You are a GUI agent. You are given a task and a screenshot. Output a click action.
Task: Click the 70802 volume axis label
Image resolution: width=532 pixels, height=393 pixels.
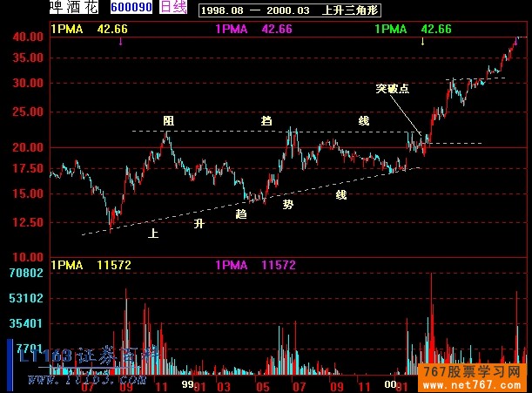pyautogui.click(x=26, y=273)
